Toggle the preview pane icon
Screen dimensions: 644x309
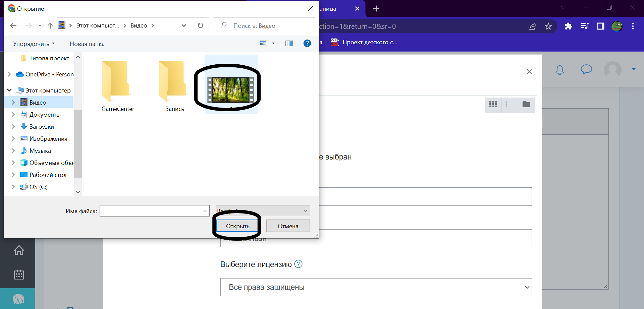pyautogui.click(x=289, y=43)
